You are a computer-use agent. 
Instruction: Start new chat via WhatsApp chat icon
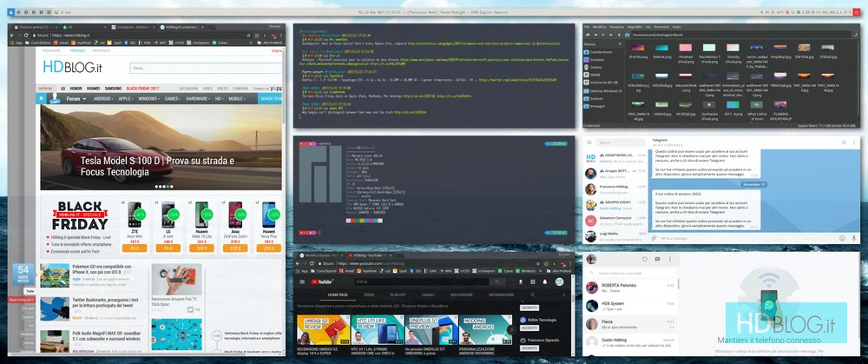[x=657, y=259]
